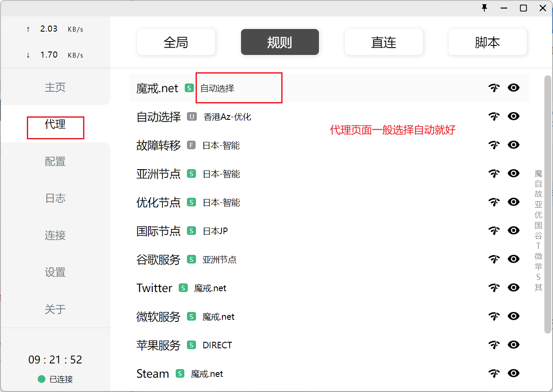Viewport: 553px width, 392px height.
Task: Expand the 魔戒.net proxy group
Action: [330, 88]
